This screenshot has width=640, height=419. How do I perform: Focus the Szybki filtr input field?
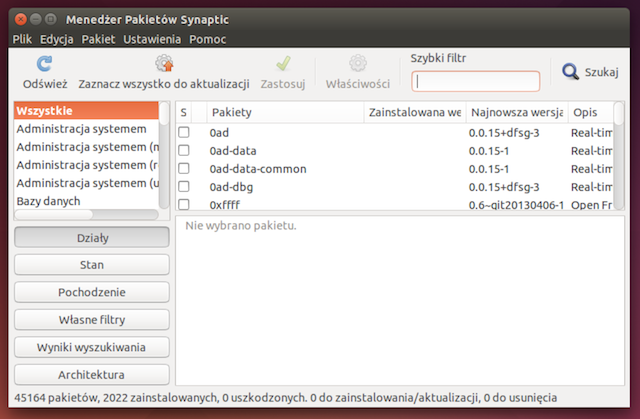476,81
